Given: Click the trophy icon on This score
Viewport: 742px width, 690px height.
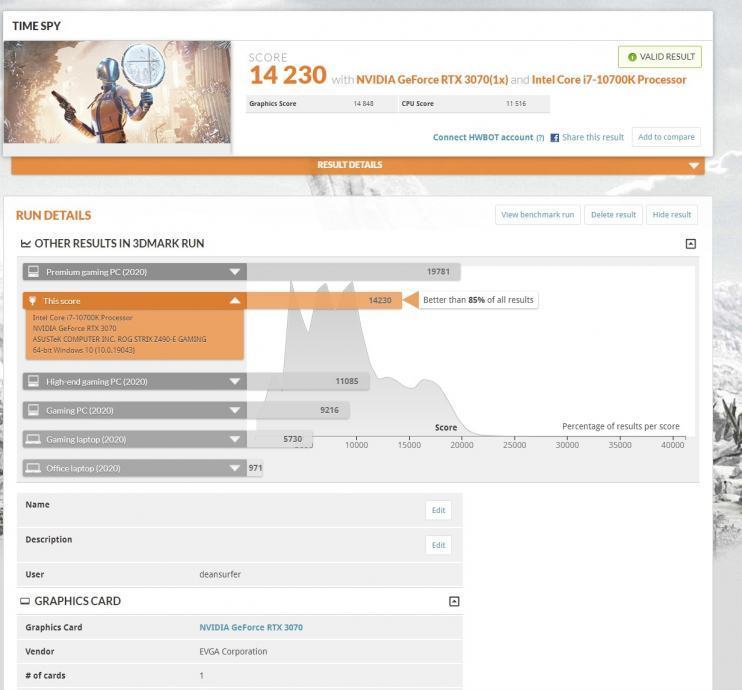Looking at the screenshot, I should pos(32,301).
